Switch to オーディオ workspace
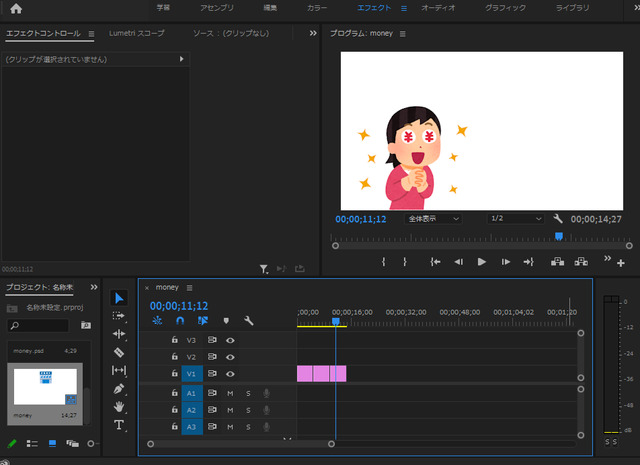The width and height of the screenshot is (640, 465). [x=438, y=8]
